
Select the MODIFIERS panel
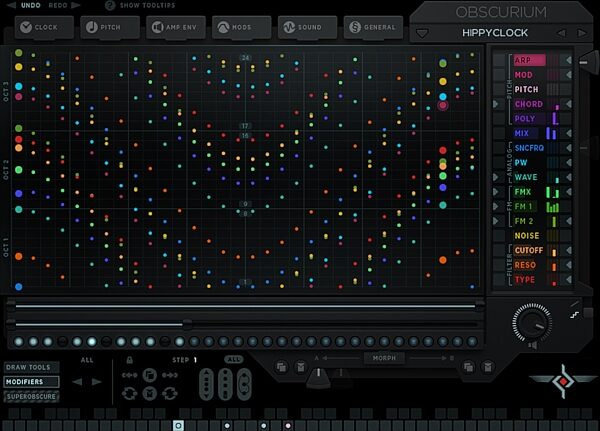coord(32,382)
